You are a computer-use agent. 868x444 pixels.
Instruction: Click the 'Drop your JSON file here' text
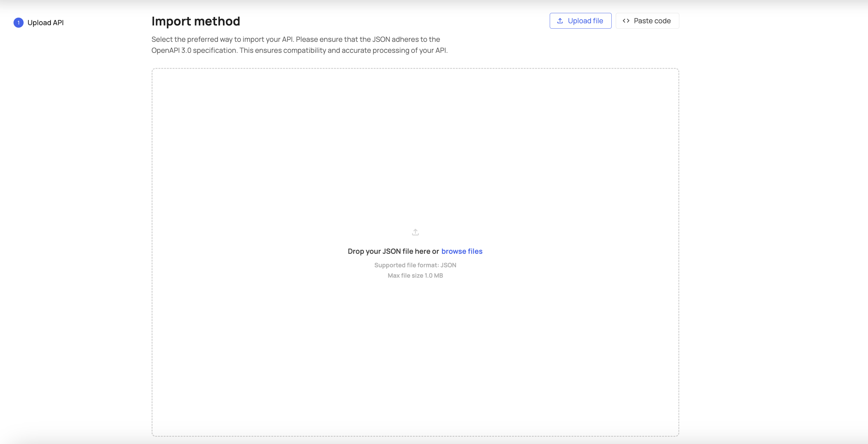[393, 251]
